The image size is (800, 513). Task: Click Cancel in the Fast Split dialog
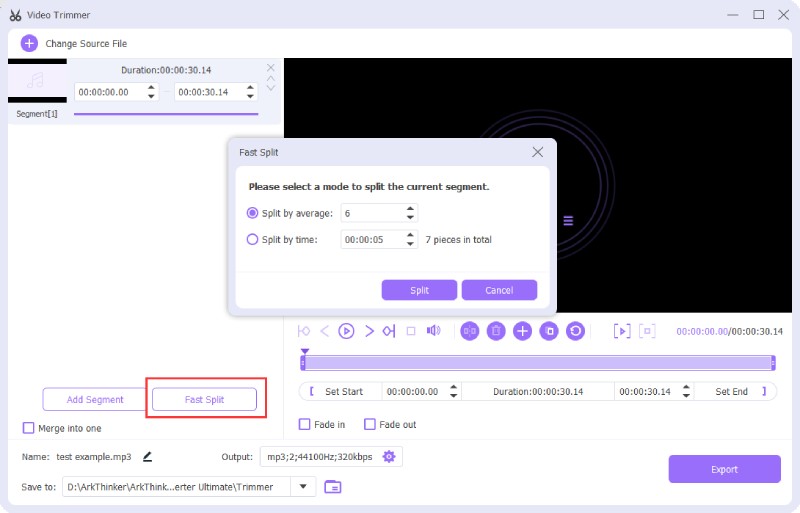(499, 290)
